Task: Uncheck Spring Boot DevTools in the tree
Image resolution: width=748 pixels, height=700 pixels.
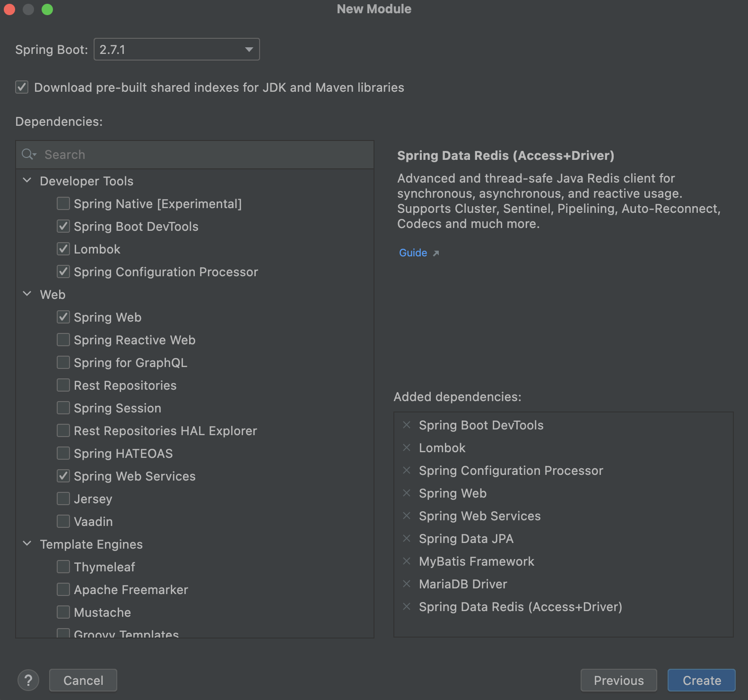Action: [x=63, y=226]
